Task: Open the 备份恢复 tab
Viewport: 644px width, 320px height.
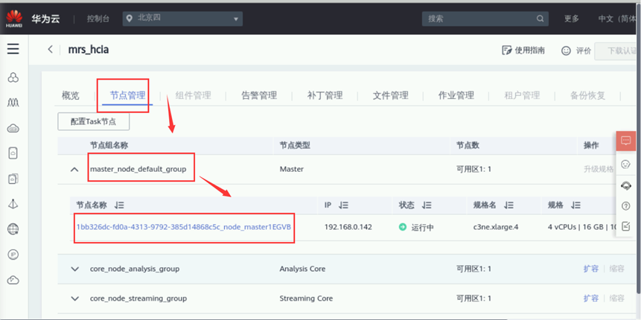Action: (587, 96)
